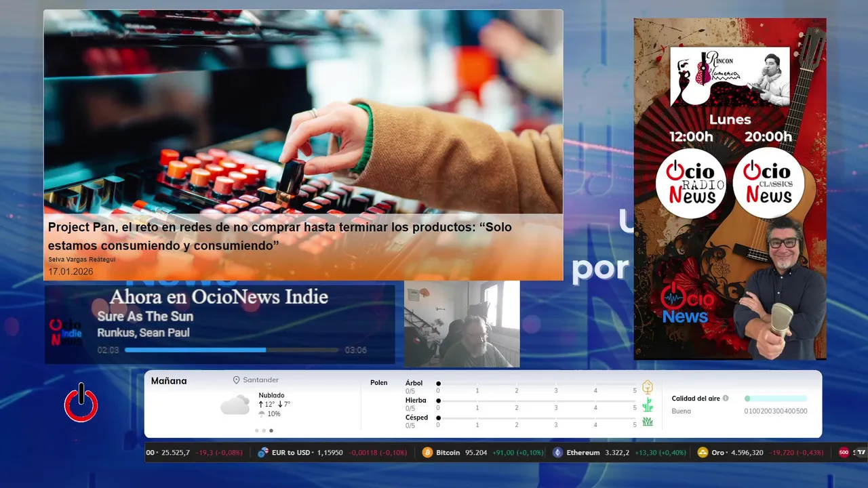Click the 12° high temperature value
This screenshot has width=868, height=488.
coord(269,404)
